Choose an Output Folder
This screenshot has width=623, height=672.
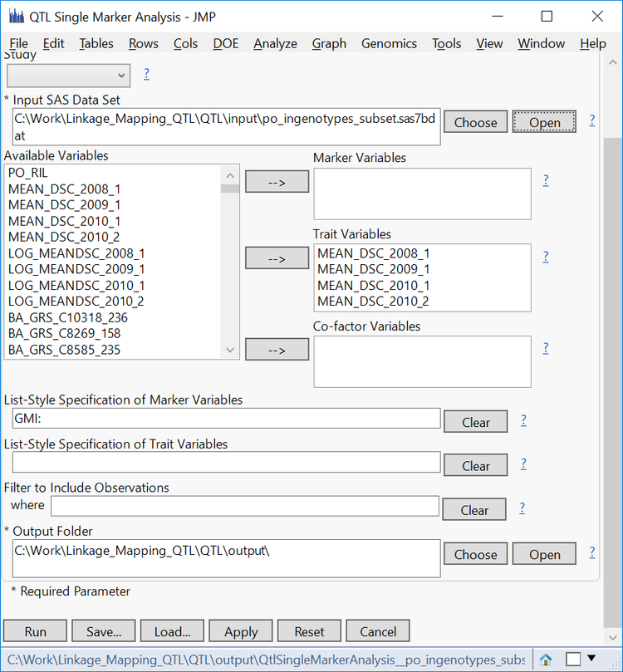475,554
